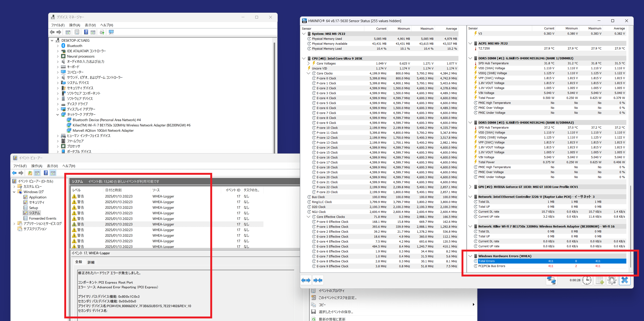Click Device Manager action pane toggle icon
Viewport: 644px width, 321px height.
click(93, 32)
